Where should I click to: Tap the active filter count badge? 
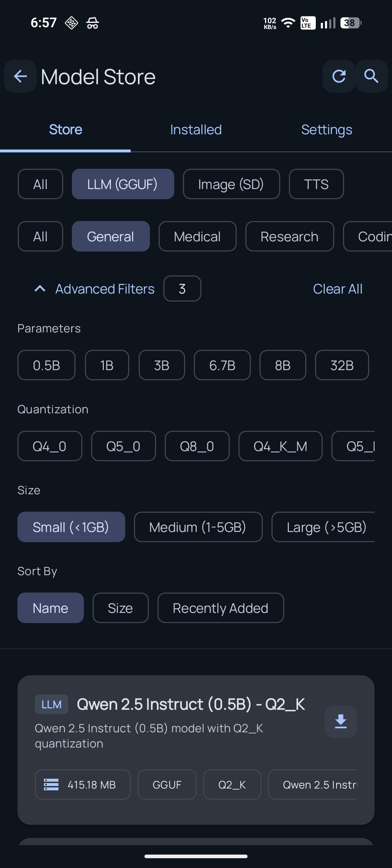pyautogui.click(x=182, y=289)
